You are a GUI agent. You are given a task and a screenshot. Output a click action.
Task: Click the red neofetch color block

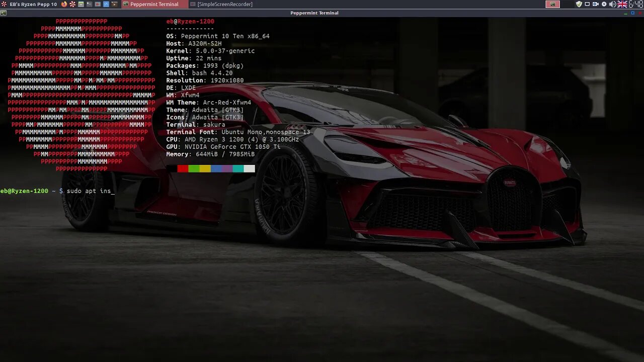tap(183, 168)
